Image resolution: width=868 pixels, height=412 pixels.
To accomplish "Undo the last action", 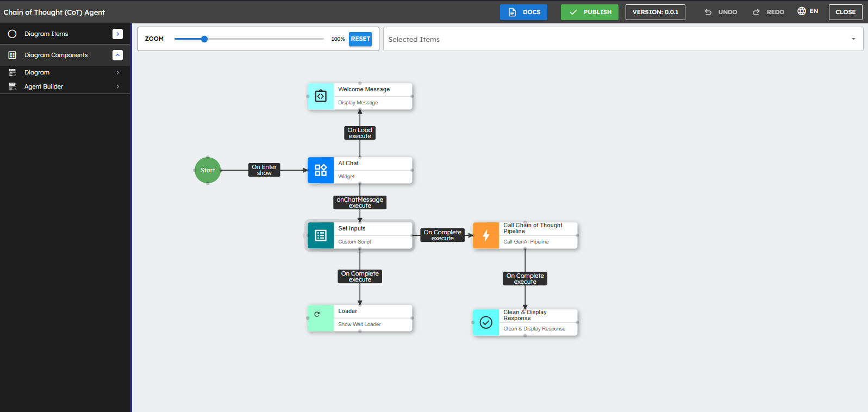I will point(721,12).
